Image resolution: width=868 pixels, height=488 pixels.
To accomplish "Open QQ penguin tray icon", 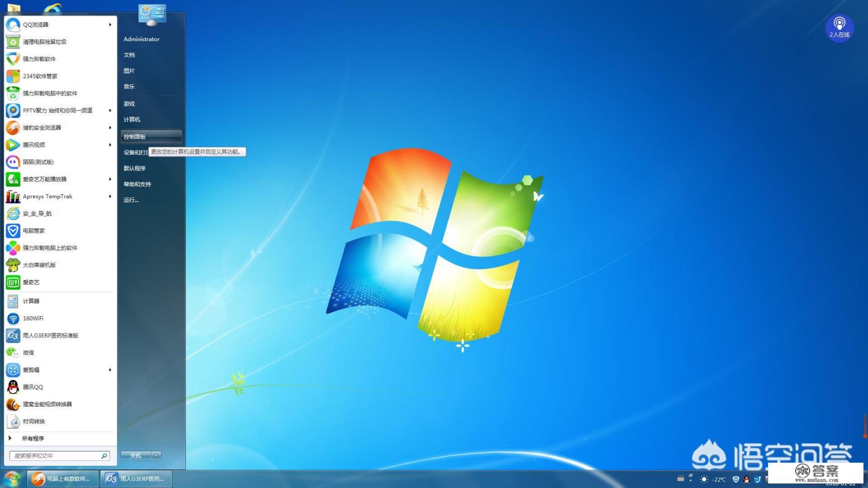I will (x=746, y=479).
